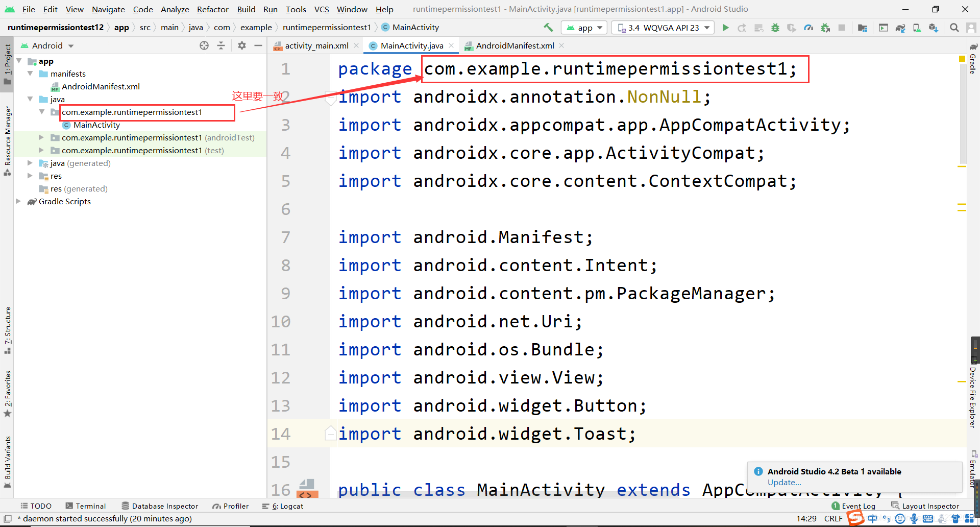Open the Database Inspector tool window
Viewport: 980px width, 527px height.
160,506
